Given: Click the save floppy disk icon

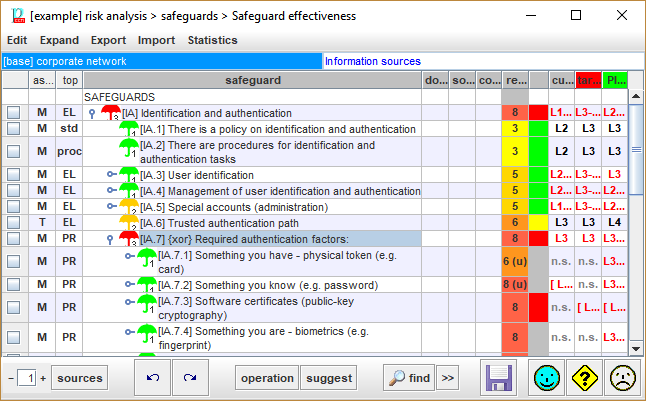Looking at the screenshot, I should click(500, 378).
